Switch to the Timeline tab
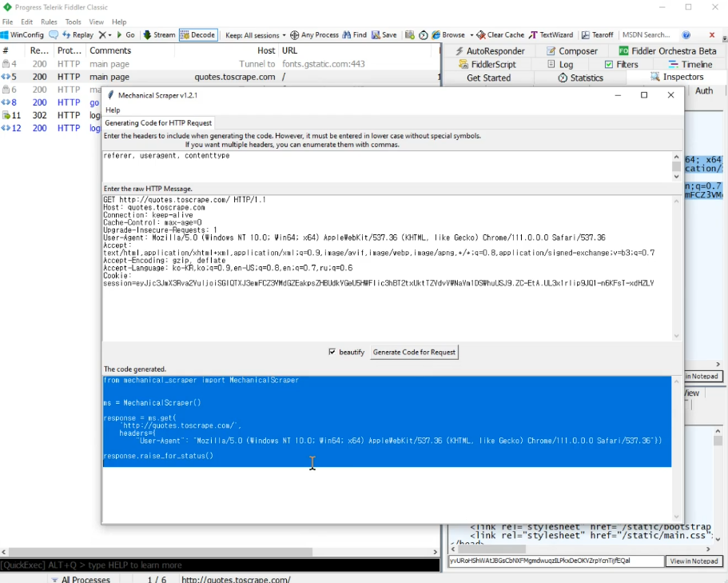Screen dimensions: 728x583 pyautogui.click(x=690, y=65)
